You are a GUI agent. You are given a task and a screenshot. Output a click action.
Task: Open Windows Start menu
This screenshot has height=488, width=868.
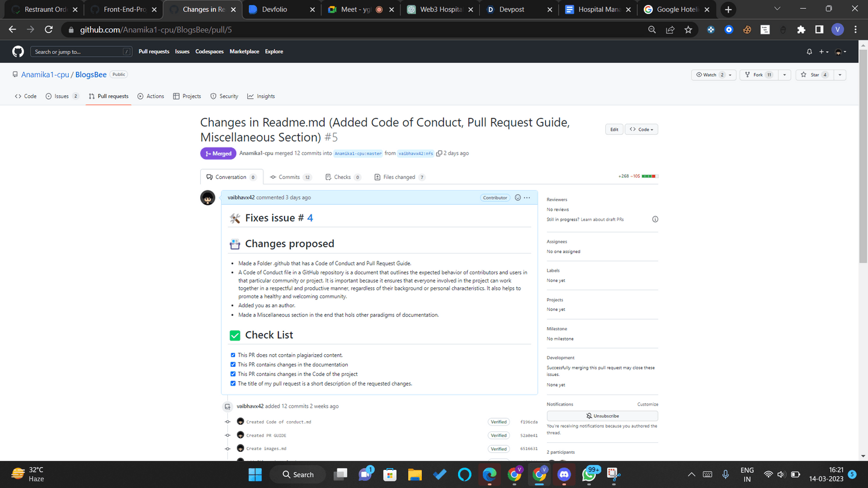tap(255, 475)
